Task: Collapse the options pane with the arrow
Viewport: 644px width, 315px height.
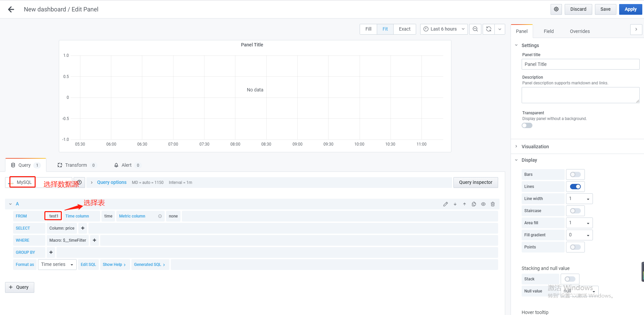Action: tap(636, 29)
